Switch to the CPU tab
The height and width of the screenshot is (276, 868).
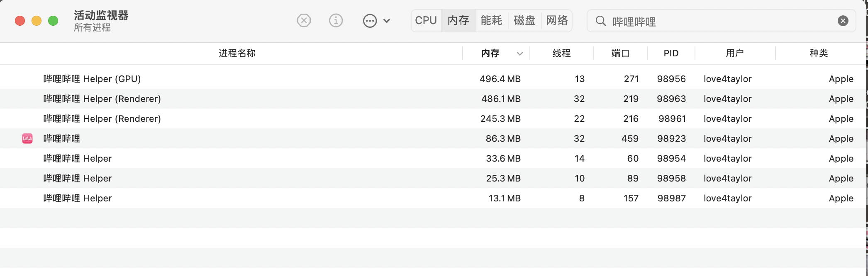tap(426, 20)
